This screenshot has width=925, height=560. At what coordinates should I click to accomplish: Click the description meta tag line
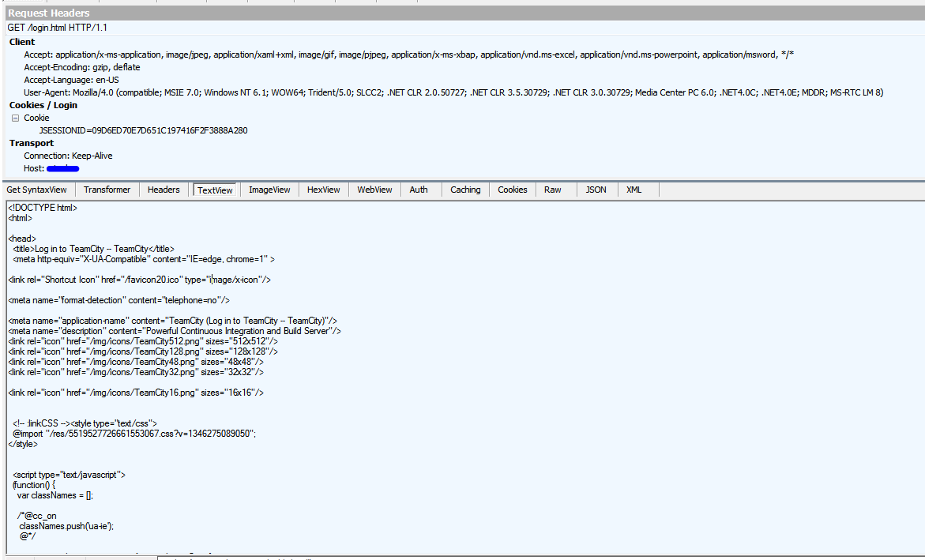tap(175, 331)
